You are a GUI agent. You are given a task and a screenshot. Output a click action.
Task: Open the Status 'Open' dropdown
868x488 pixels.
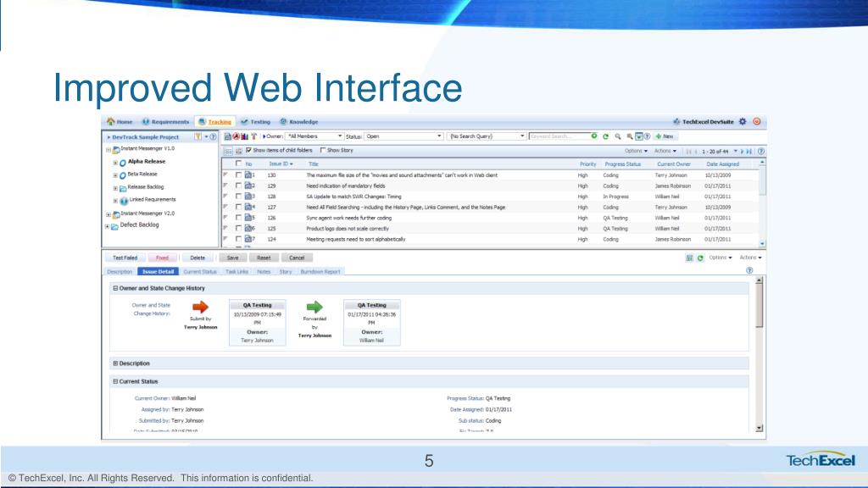(x=403, y=136)
